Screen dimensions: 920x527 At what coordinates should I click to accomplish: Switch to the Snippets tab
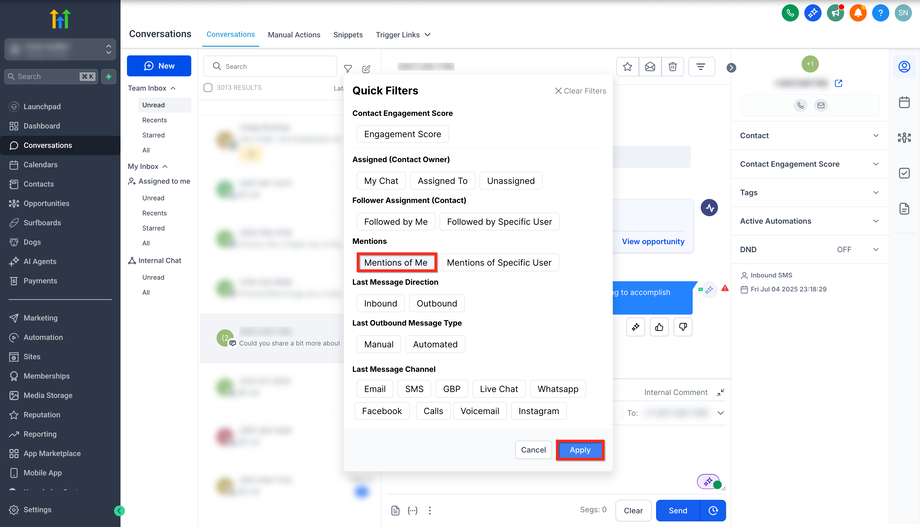click(x=348, y=35)
